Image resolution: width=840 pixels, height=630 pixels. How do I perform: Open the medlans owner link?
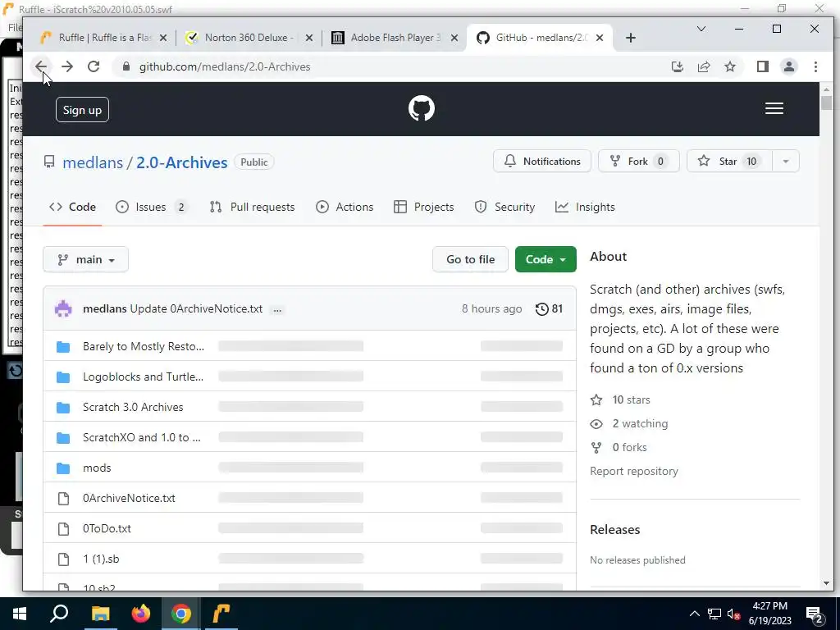(93, 162)
